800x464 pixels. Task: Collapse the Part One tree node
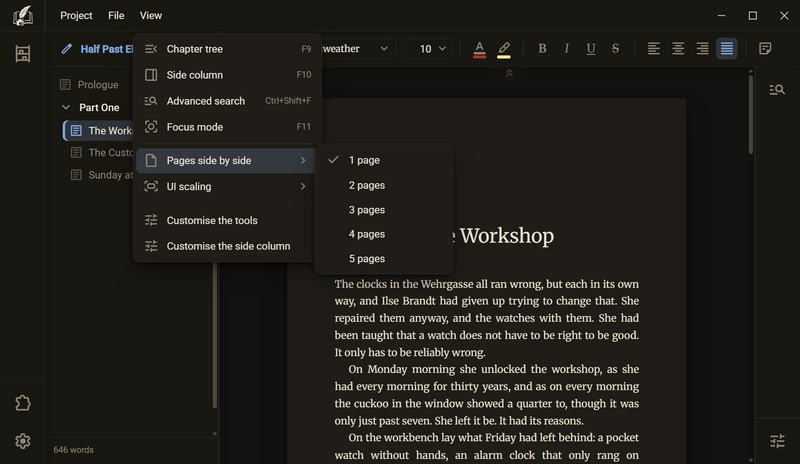[66, 107]
